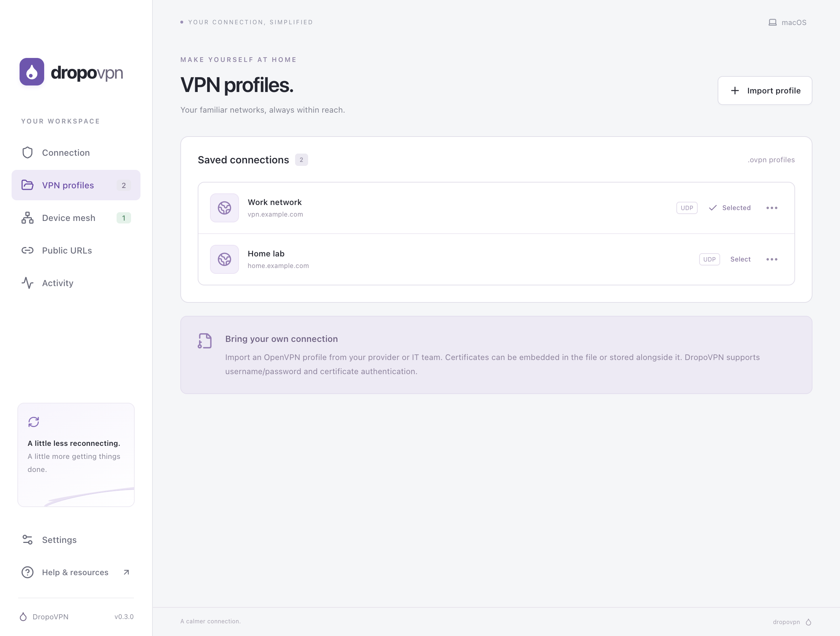The image size is (840, 636).
Task: Click the dropovpn droplet logo icon
Action: tap(32, 72)
